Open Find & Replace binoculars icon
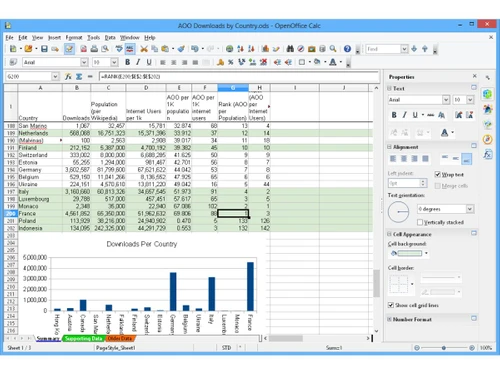The width and height of the screenshot is (500, 375). [290, 49]
